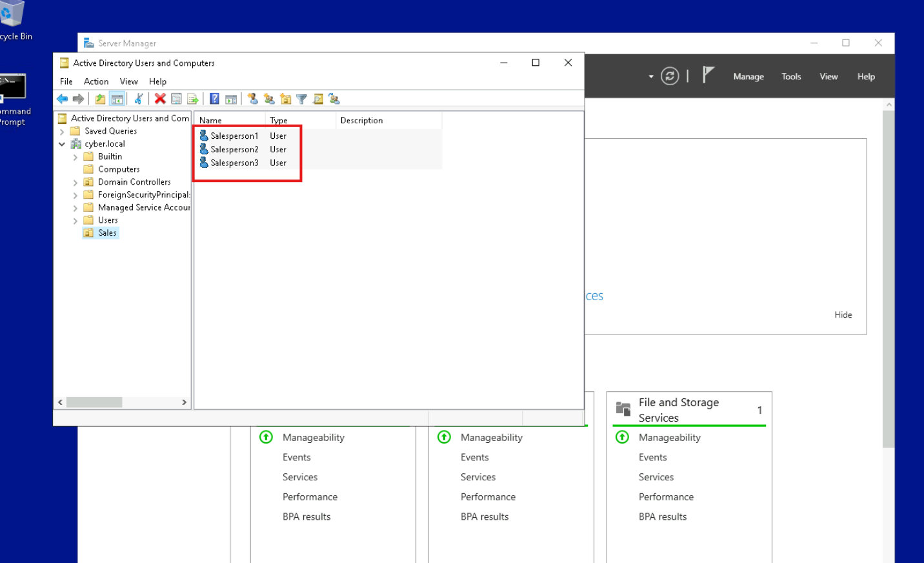This screenshot has height=563, width=924.
Task: Click the Server Manager vertical scrollbar thumb
Action: [889, 278]
